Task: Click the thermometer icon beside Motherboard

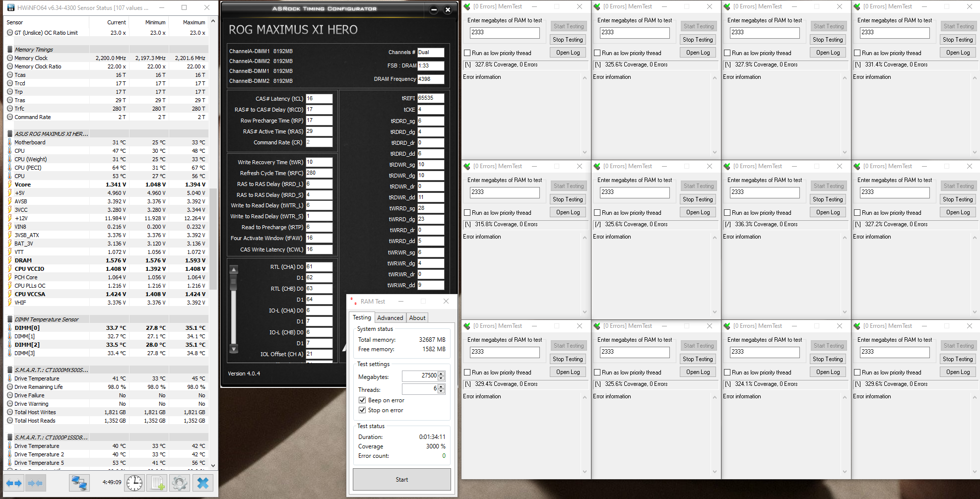Action: tap(10, 142)
